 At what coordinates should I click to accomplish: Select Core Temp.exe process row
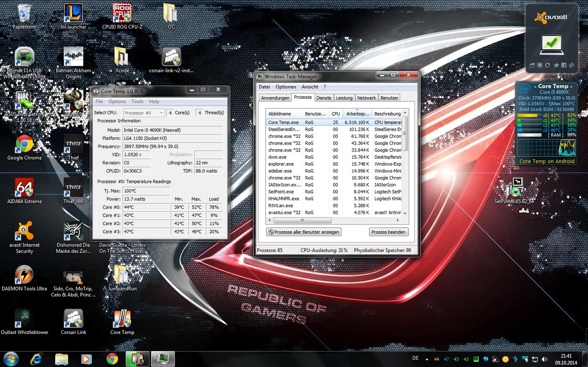pyautogui.click(x=334, y=122)
